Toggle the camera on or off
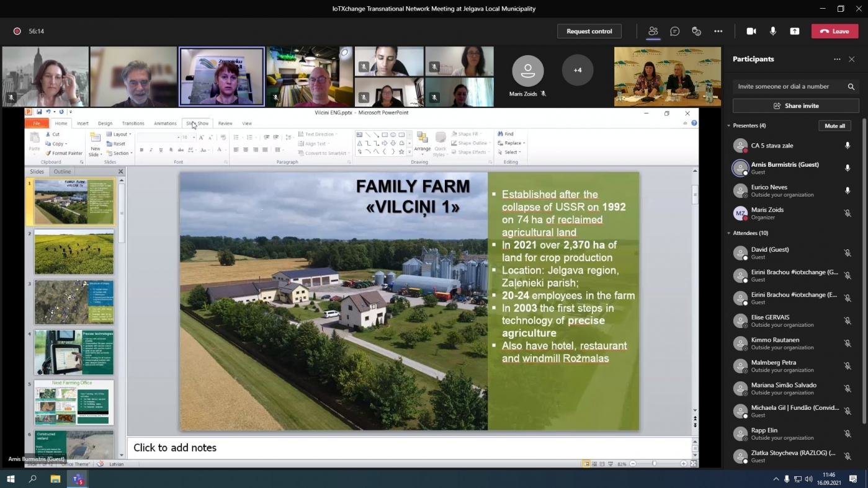The height and width of the screenshot is (488, 868). (751, 31)
